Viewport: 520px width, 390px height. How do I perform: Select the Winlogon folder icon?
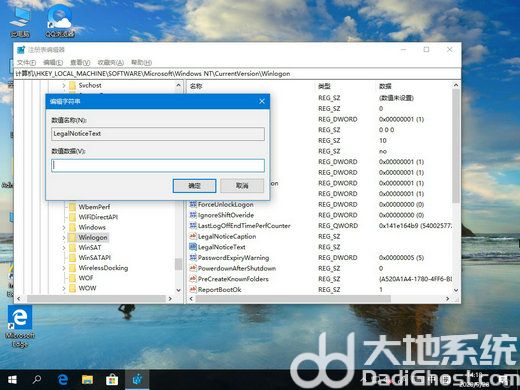72,238
